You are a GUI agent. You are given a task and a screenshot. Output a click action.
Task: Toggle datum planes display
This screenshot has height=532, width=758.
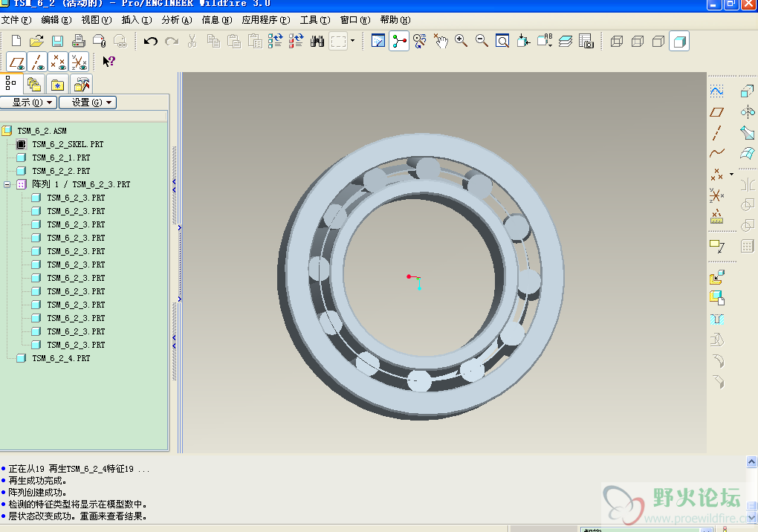16,62
